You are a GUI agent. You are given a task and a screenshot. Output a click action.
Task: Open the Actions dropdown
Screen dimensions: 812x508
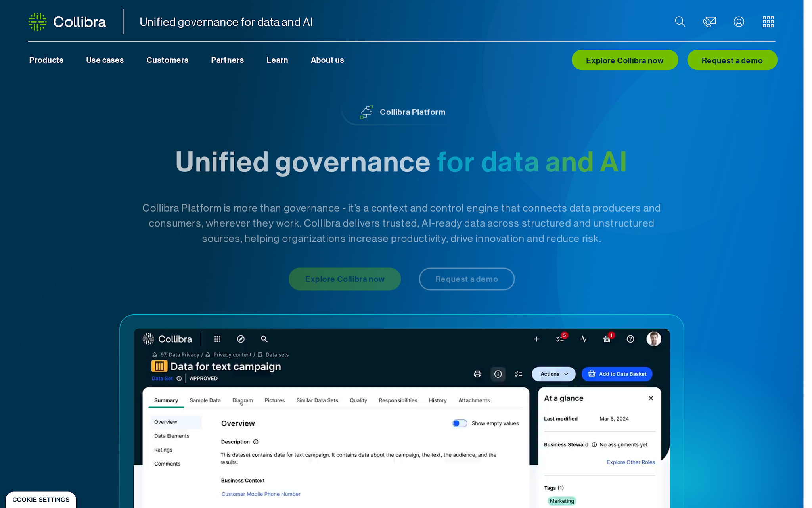[553, 374]
